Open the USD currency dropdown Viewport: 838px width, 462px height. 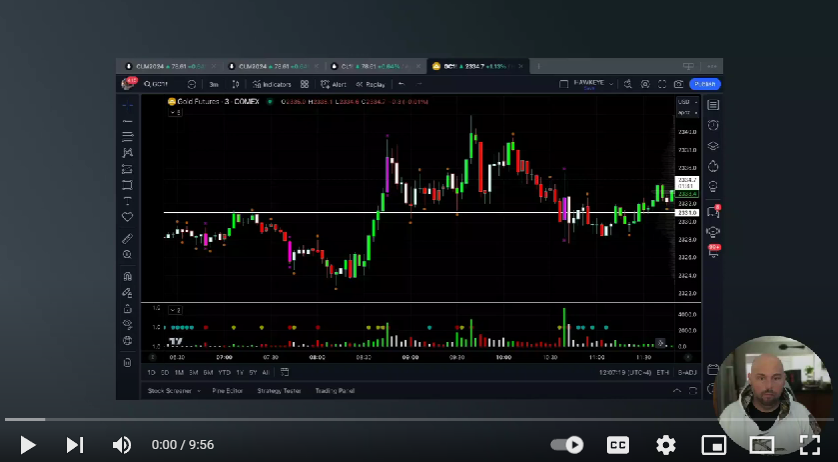pyautogui.click(x=686, y=102)
